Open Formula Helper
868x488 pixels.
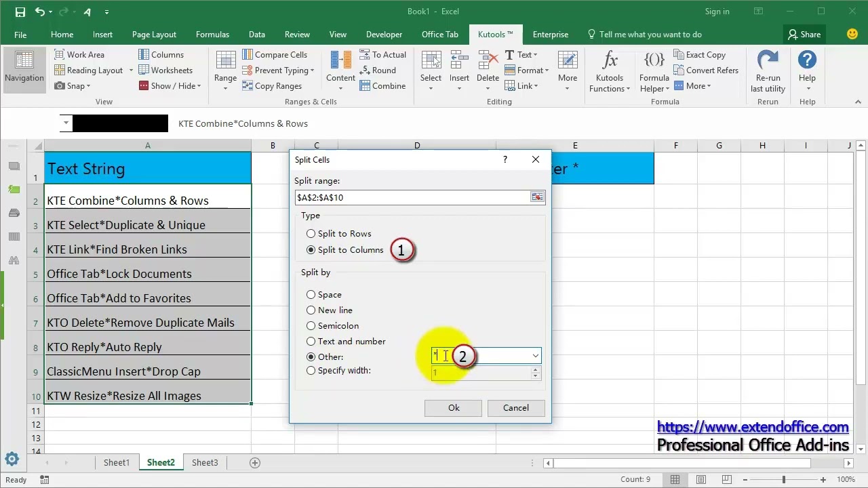pyautogui.click(x=654, y=70)
